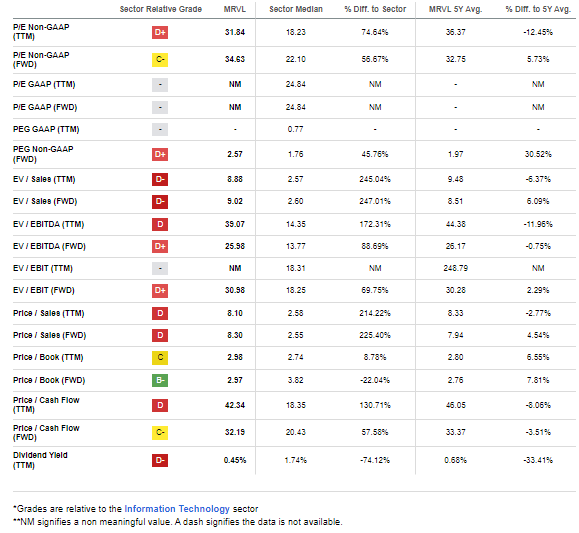Click the % Diff. to Sector column header
579x533 pixels.
[375, 9]
